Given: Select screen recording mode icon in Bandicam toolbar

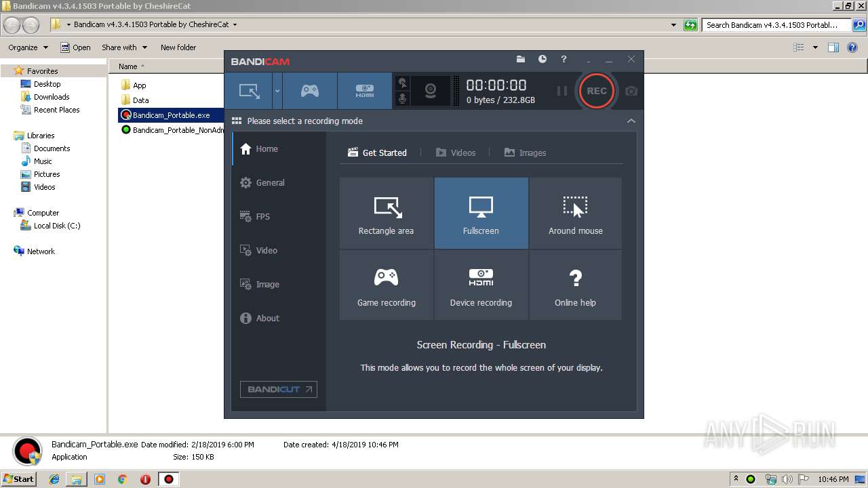Looking at the screenshot, I should tap(250, 91).
